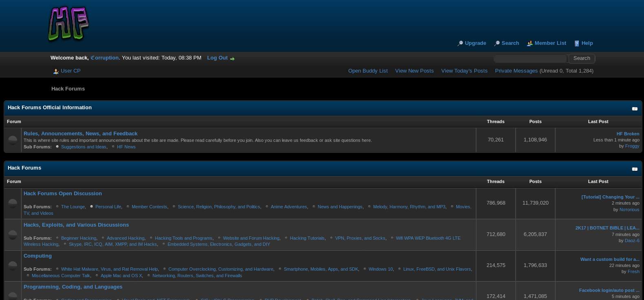Open Froggy's user profile

[x=632, y=146]
